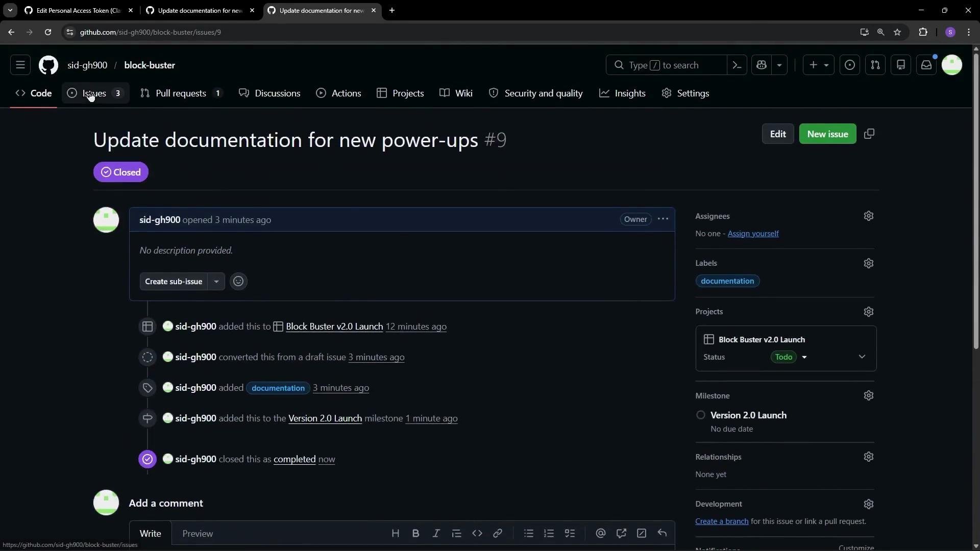Click the Assign yourself link
This screenshot has width=980, height=551.
point(753,234)
